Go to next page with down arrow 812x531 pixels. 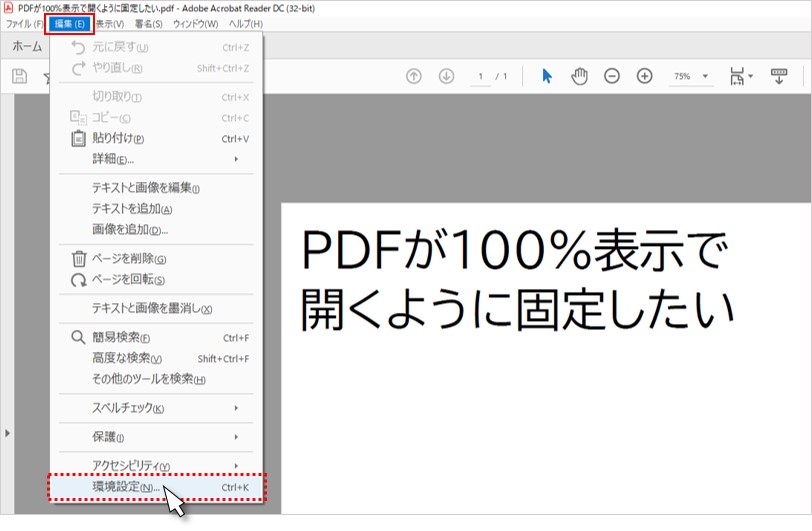446,76
